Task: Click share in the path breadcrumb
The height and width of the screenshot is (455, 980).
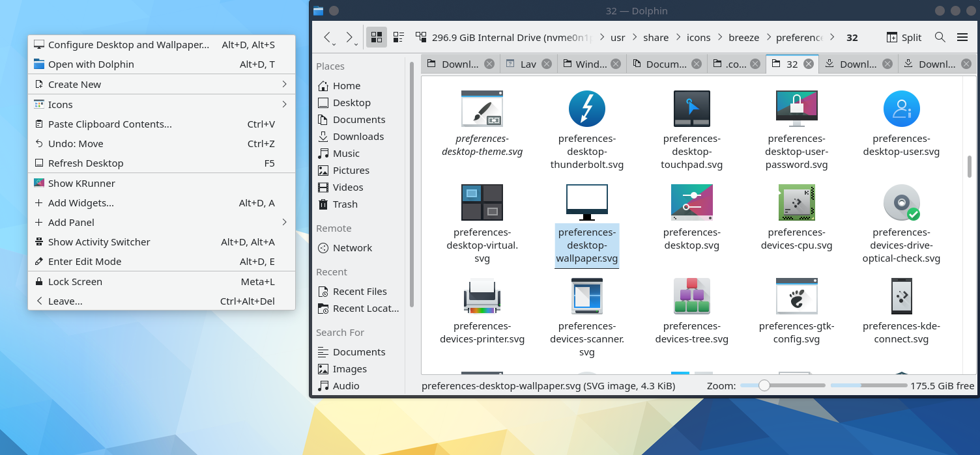Action: point(656,38)
